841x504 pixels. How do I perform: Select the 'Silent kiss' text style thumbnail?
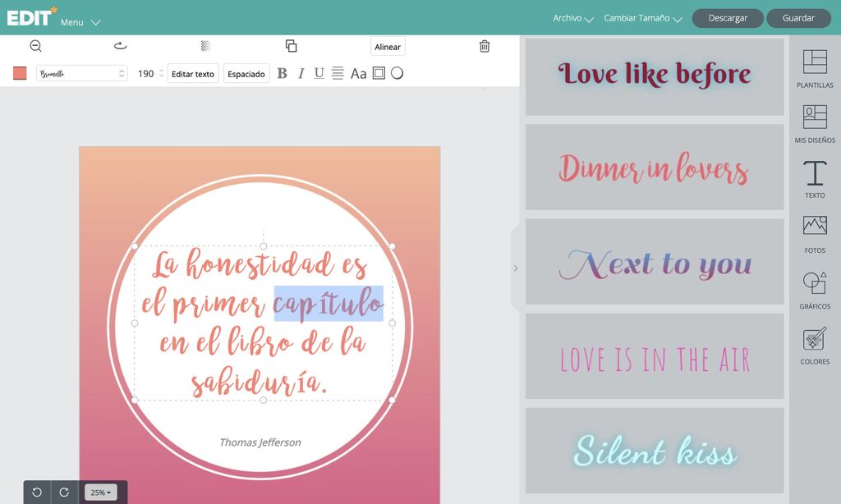(655, 452)
